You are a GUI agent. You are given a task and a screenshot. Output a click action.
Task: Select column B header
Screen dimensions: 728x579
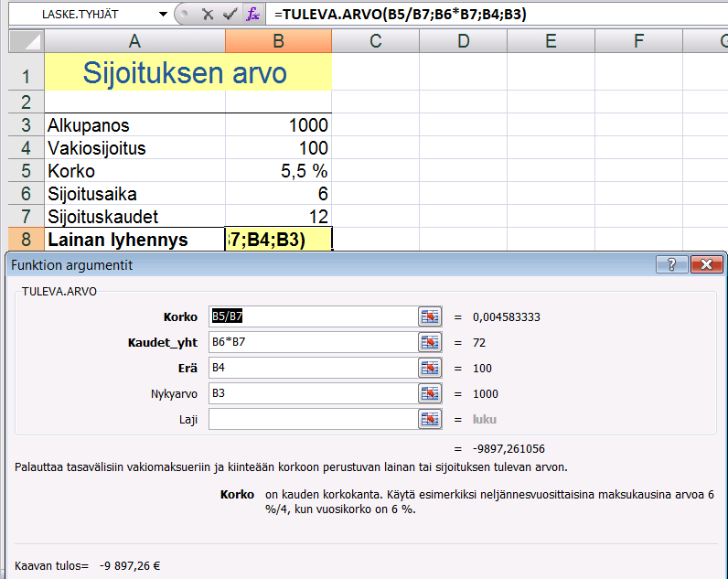279,41
